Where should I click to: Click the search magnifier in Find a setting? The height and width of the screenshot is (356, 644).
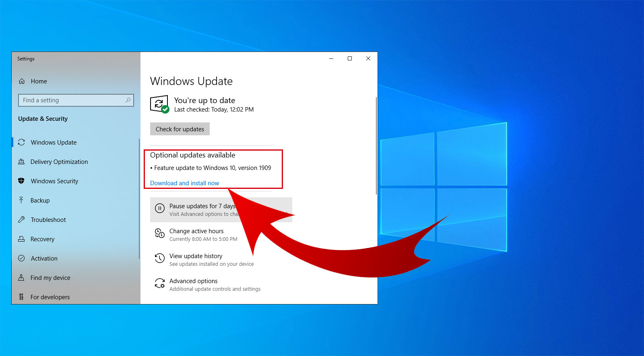[128, 100]
